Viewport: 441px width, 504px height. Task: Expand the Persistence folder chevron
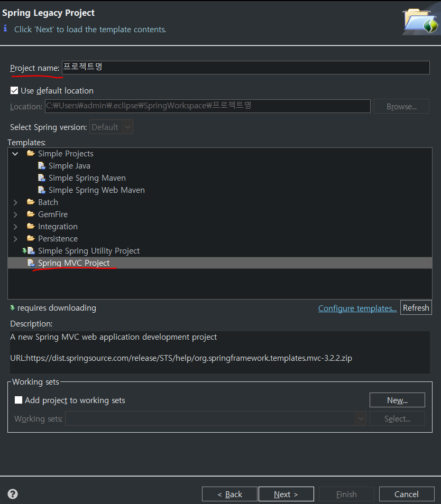[x=15, y=239]
